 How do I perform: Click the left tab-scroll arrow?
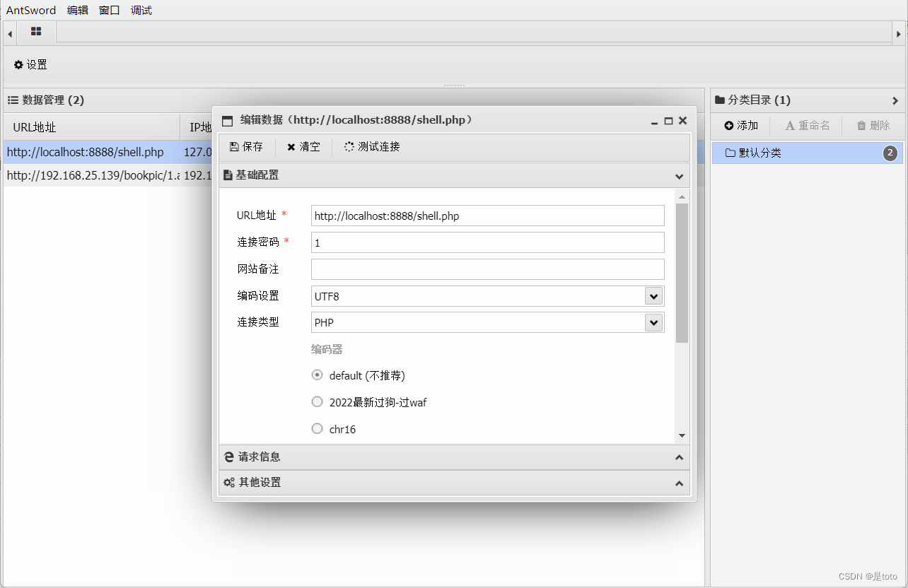click(x=10, y=33)
